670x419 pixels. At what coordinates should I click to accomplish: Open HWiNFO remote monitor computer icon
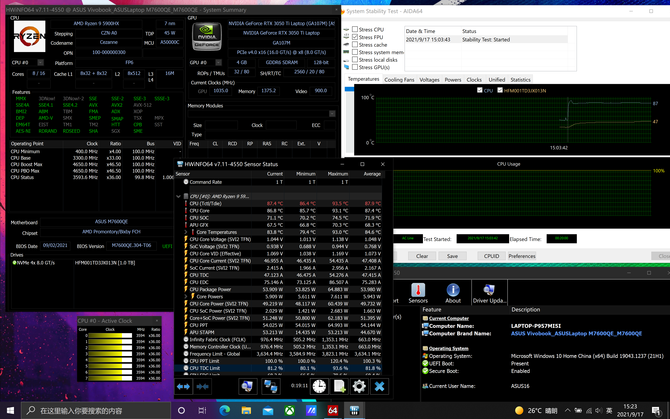point(247,387)
